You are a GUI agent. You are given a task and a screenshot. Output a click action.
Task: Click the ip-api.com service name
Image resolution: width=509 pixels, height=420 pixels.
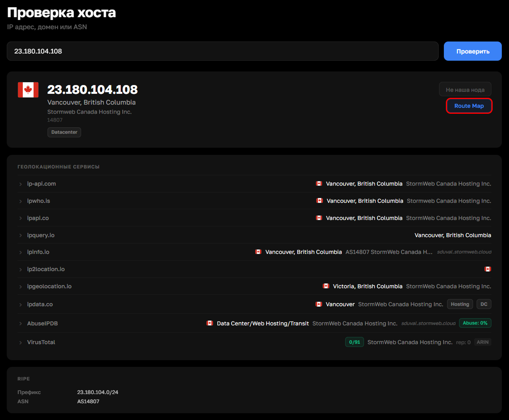42,184
